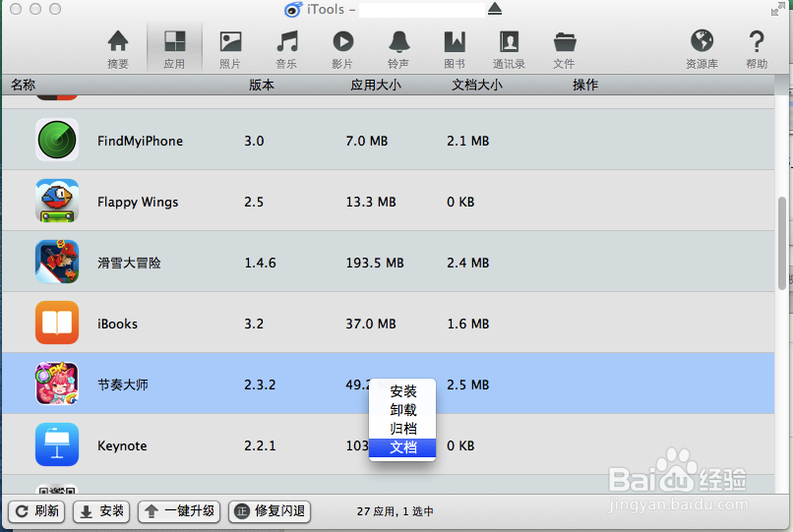Click the 193.5 MB app size cell
Image resolution: width=793 pixels, height=532 pixels.
(x=375, y=263)
